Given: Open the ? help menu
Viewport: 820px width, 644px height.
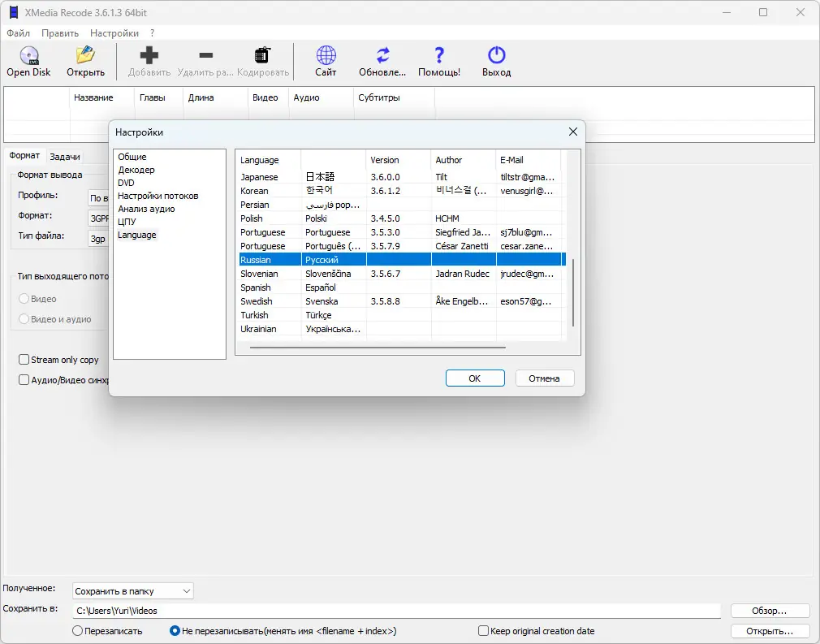Looking at the screenshot, I should point(152,33).
